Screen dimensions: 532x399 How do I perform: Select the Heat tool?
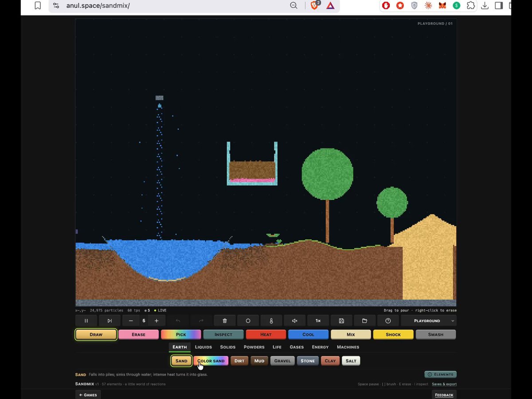pos(266,334)
